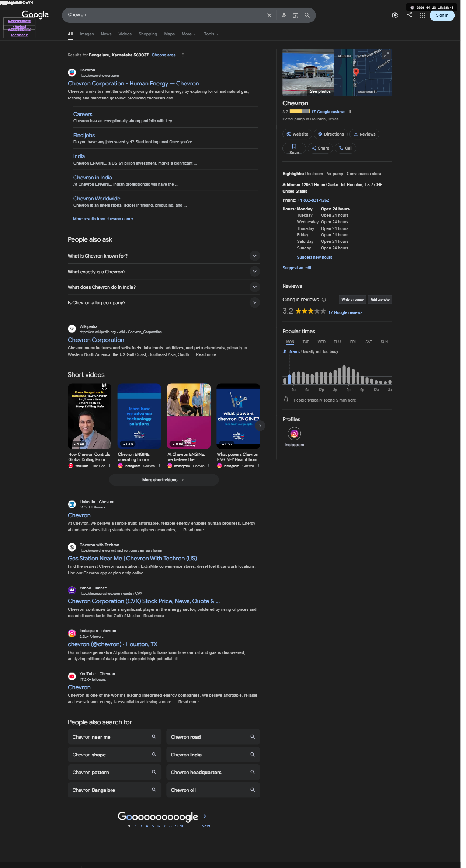Open Reviews button in Chevron panel

[x=364, y=134]
